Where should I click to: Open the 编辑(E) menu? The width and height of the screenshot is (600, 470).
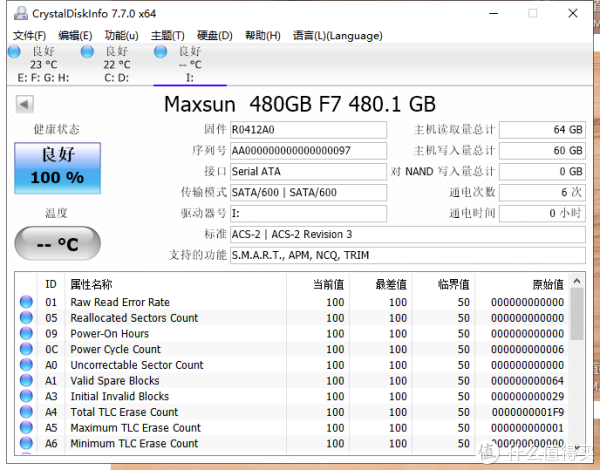(75, 36)
